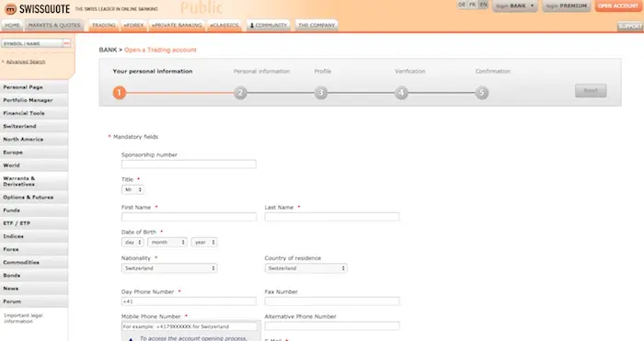Click the SUPPORT button

point(629,26)
